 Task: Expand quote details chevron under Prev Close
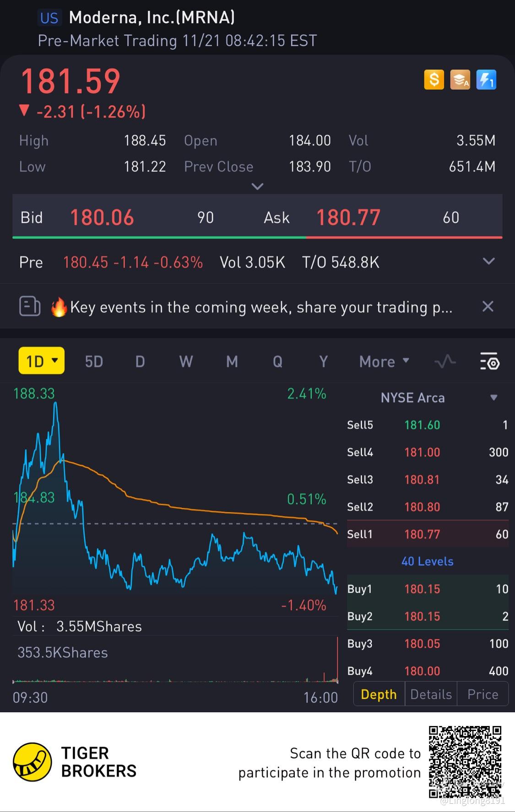coord(258,186)
